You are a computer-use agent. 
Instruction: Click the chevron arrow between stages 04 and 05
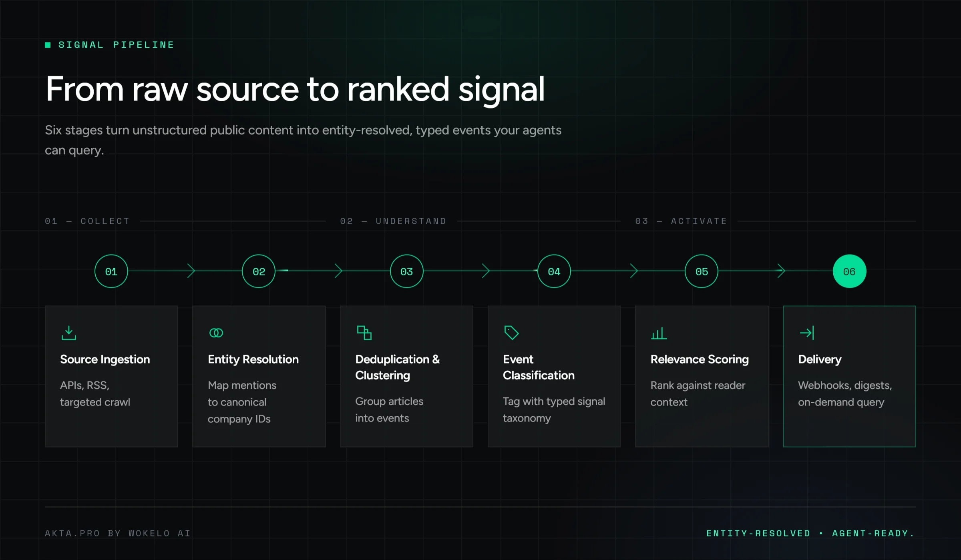pos(634,271)
